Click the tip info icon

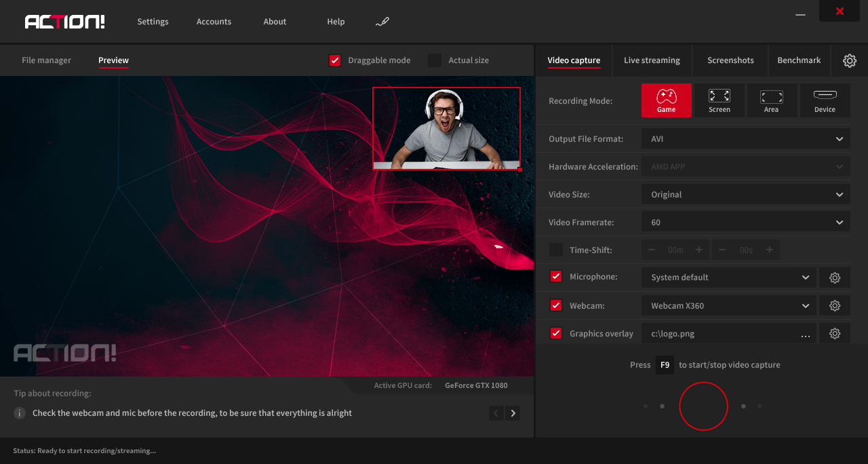tap(20, 413)
